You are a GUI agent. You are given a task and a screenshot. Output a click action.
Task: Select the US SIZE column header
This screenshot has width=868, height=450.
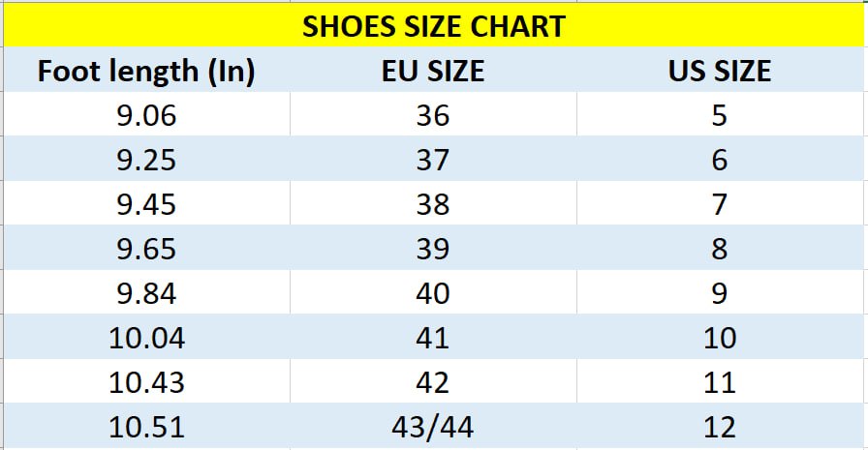[720, 72]
